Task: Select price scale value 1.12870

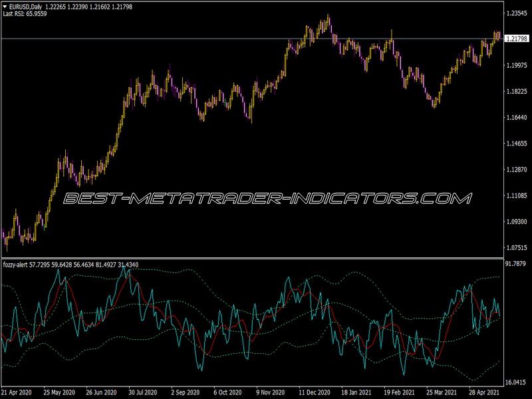Action: pos(517,170)
